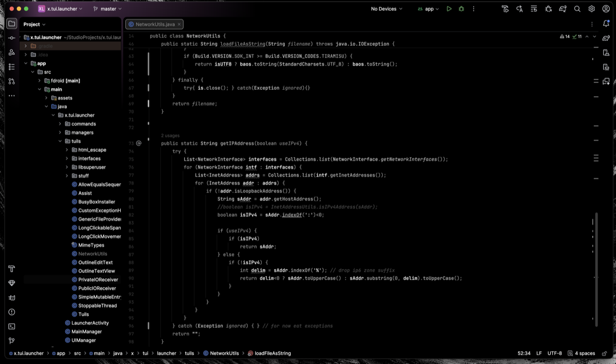Screen dimensions: 616x364
Task: Open more run actions menu
Action: coord(474,9)
